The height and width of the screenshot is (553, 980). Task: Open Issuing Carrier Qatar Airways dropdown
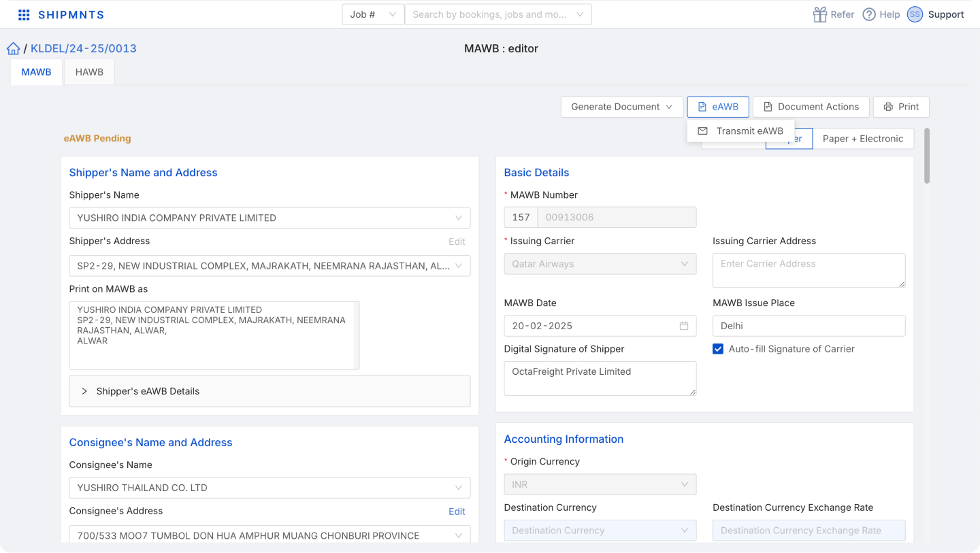click(x=600, y=264)
